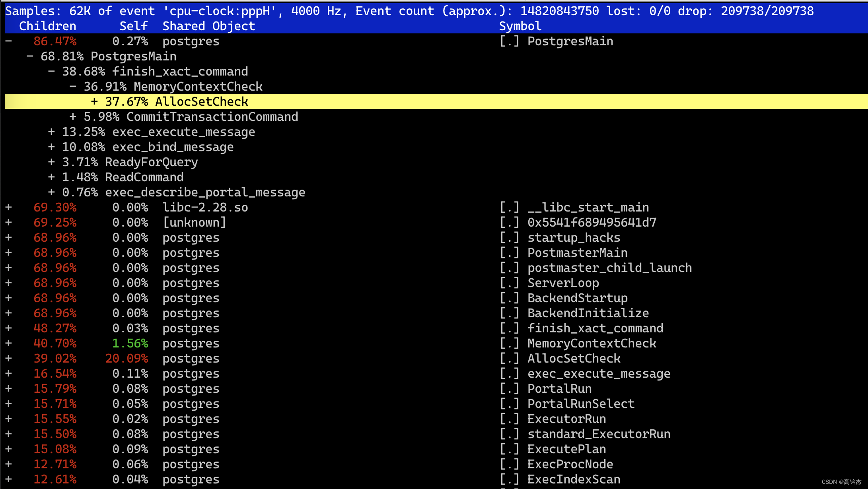Select the finish_xact_command symbol in Symbol column
The image size is (868, 489).
596,328
